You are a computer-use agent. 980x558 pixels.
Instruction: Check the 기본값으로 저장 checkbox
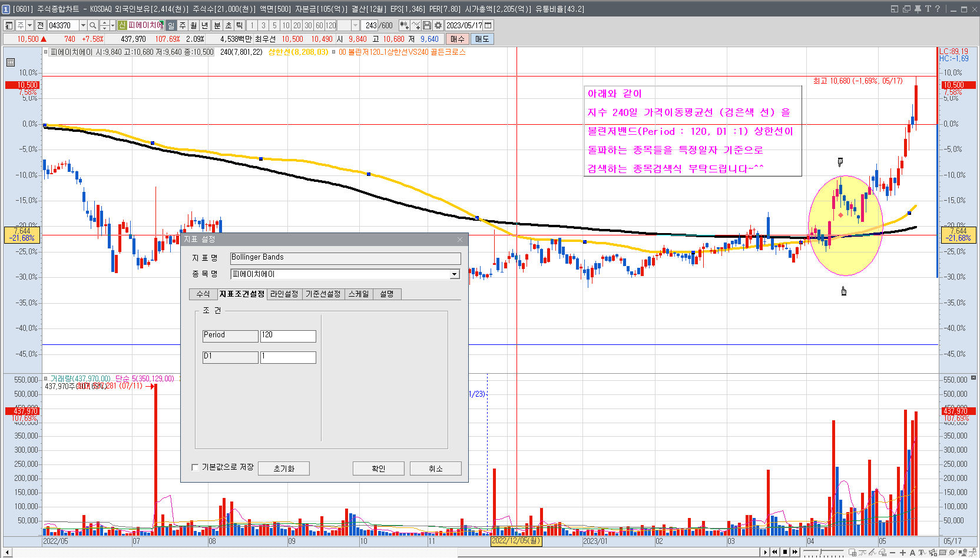point(195,467)
